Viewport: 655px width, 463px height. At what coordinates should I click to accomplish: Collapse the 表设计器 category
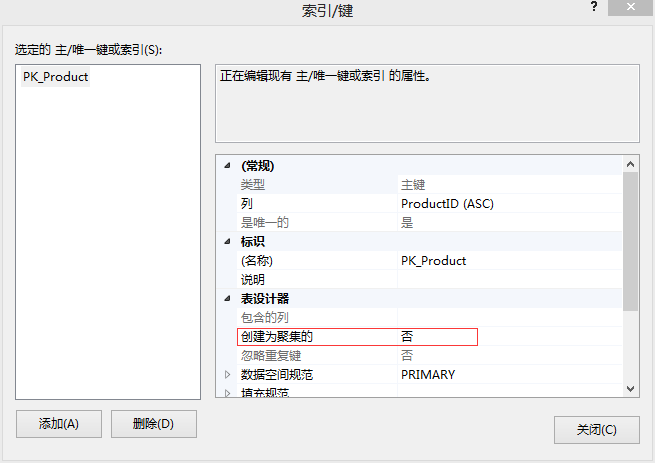coord(227,299)
